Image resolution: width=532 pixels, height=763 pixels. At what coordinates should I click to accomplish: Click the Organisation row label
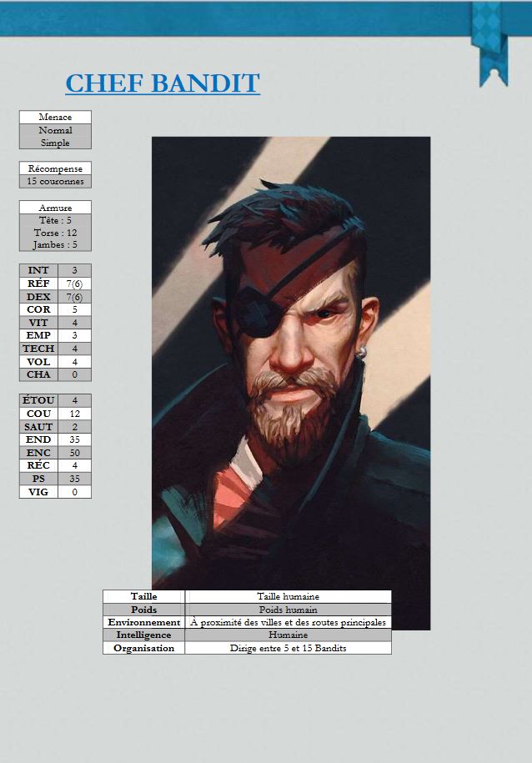tap(143, 648)
